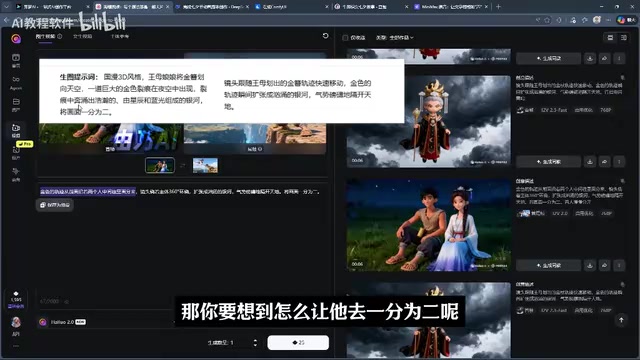Share the couple sitting on grass video
This screenshot has width=640, height=360.
pyautogui.click(x=604, y=265)
